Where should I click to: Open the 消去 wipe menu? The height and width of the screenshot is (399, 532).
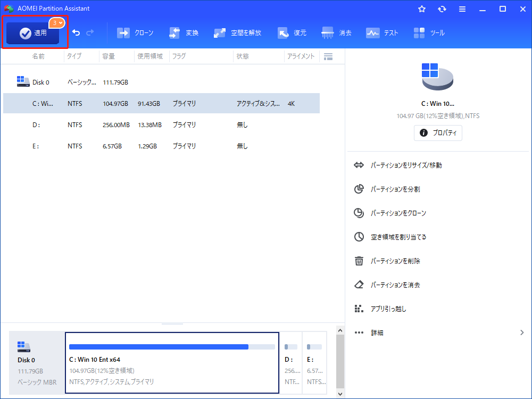[x=336, y=33]
